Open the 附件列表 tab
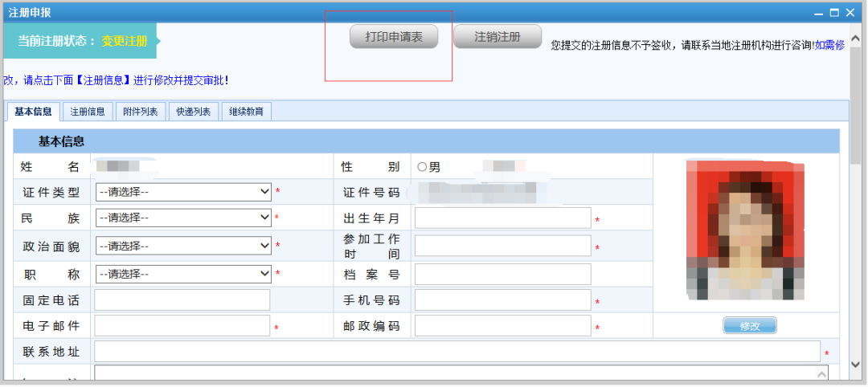Screen dimensions: 868x387 [x=141, y=112]
